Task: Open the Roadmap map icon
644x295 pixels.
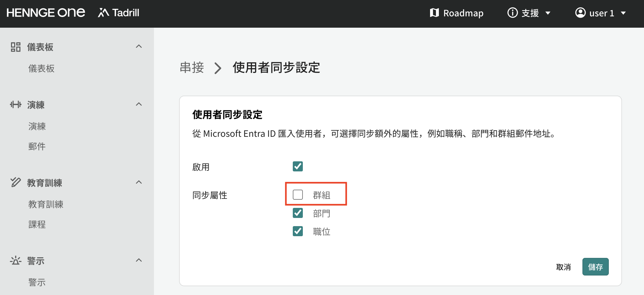Action: click(434, 13)
